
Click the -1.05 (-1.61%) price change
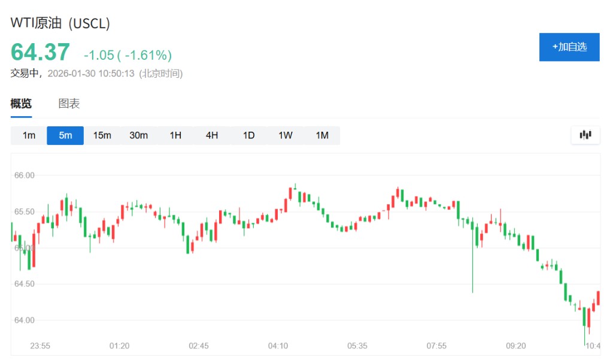coord(128,55)
